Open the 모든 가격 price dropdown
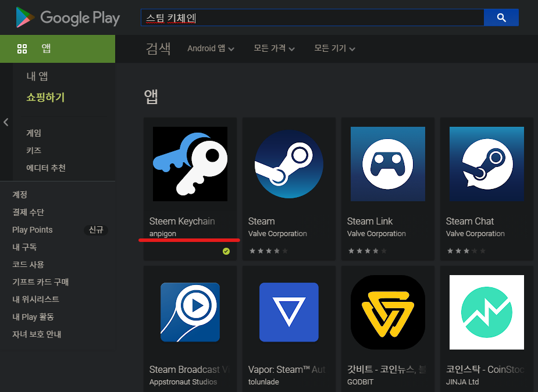Image resolution: width=538 pixels, height=392 pixels. [x=274, y=48]
